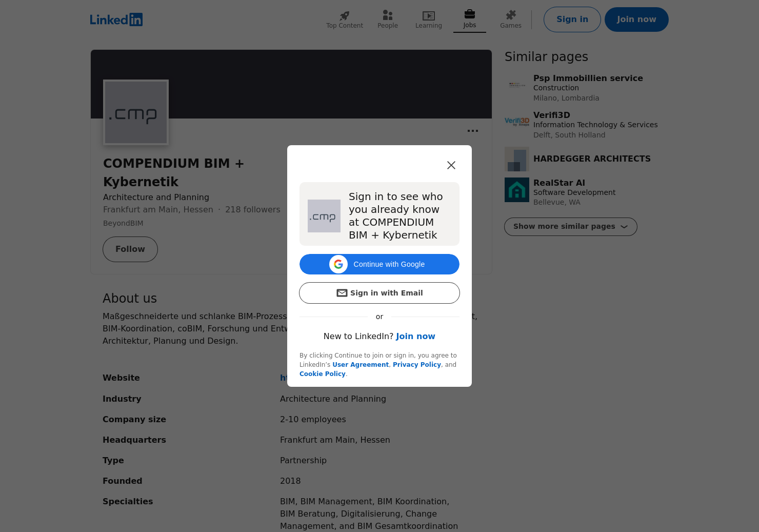Viewport: 759px width, 532px height.
Task: Click the Join now header button
Action: pos(636,19)
